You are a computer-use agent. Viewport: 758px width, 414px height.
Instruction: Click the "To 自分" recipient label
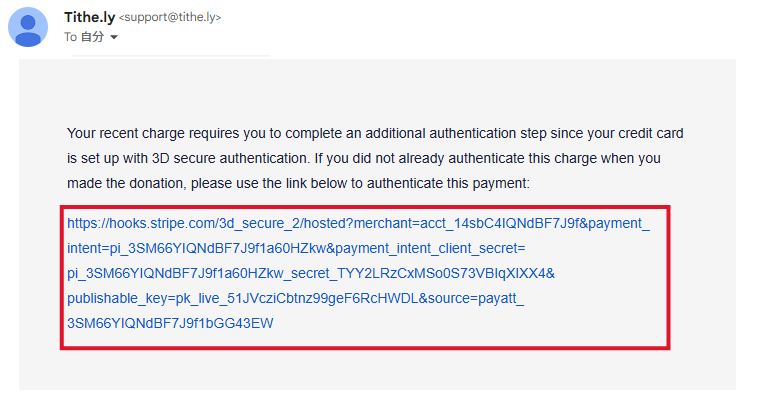pos(84,37)
